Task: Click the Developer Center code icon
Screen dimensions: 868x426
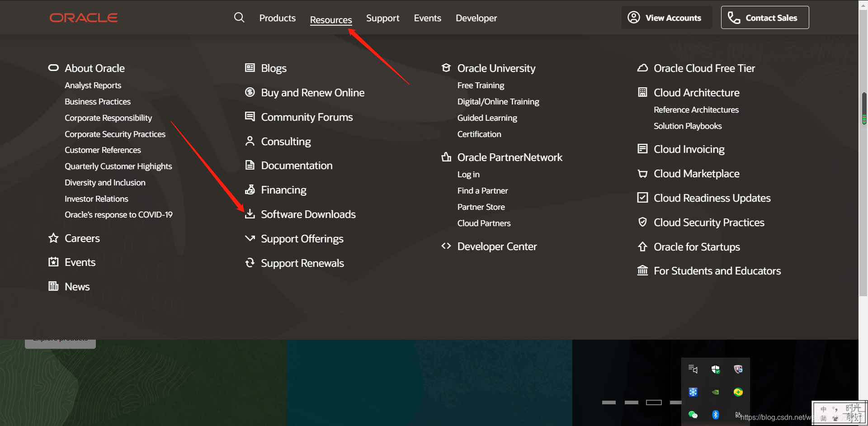Action: pos(446,246)
